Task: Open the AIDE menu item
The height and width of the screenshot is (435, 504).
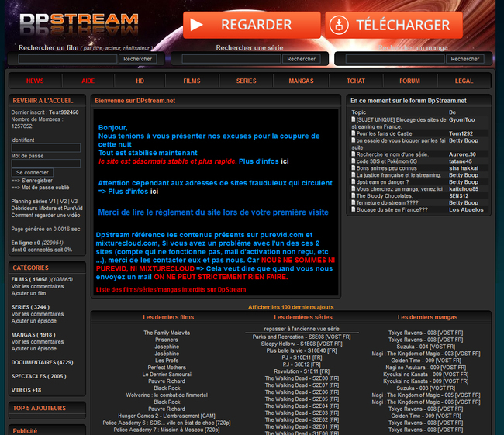Action: (x=88, y=81)
